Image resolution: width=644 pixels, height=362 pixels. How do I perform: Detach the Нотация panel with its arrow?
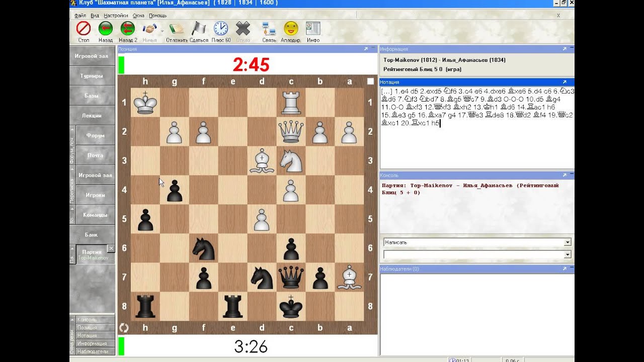coord(565,82)
